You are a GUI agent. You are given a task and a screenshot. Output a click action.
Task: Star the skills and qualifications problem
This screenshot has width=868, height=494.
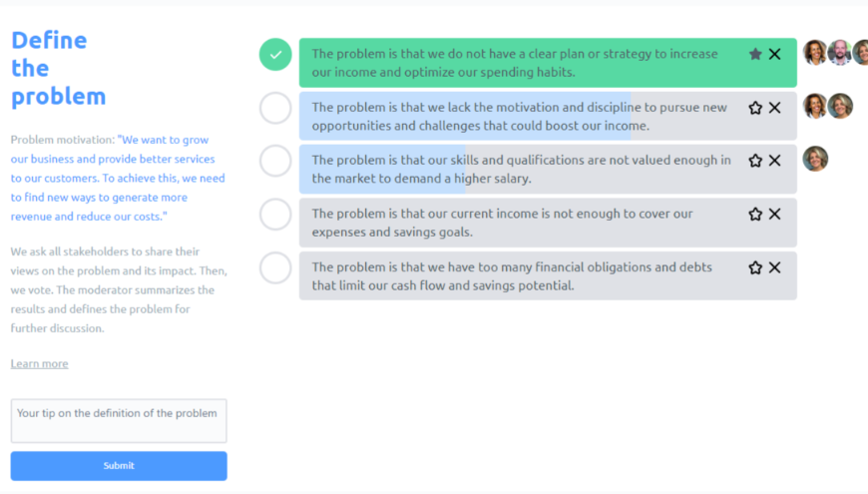755,161
